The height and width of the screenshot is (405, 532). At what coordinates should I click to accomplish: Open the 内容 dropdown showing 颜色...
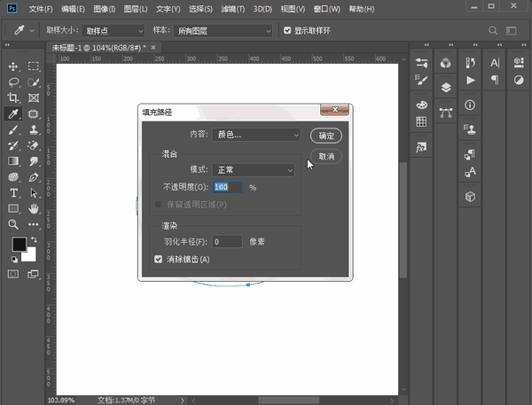click(256, 135)
